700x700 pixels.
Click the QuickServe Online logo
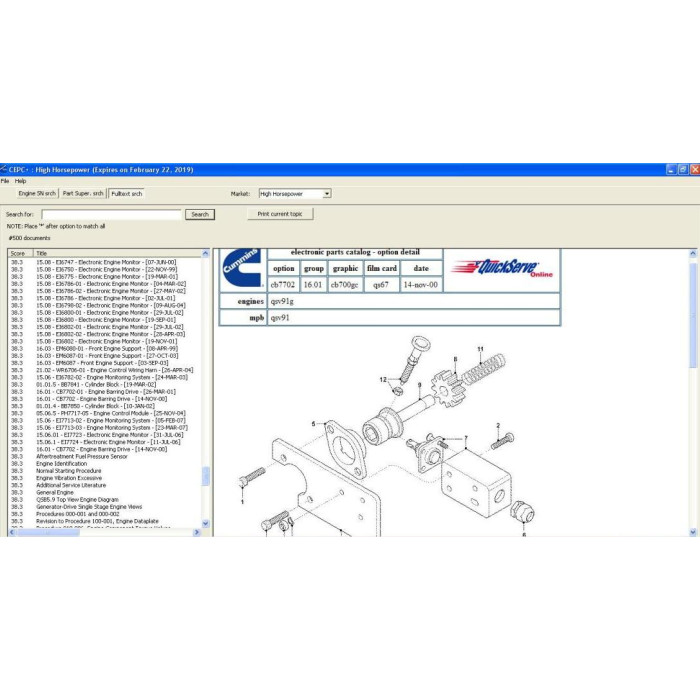pyautogui.click(x=502, y=268)
